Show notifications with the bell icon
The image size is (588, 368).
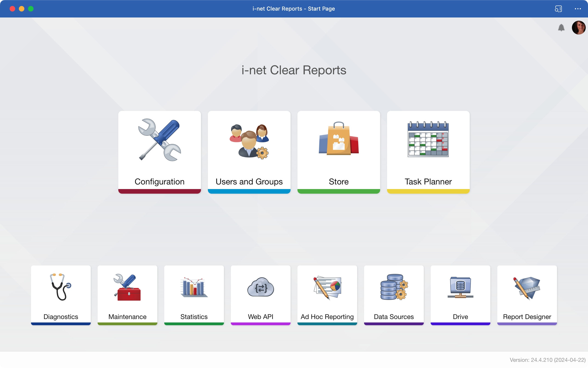click(x=561, y=28)
